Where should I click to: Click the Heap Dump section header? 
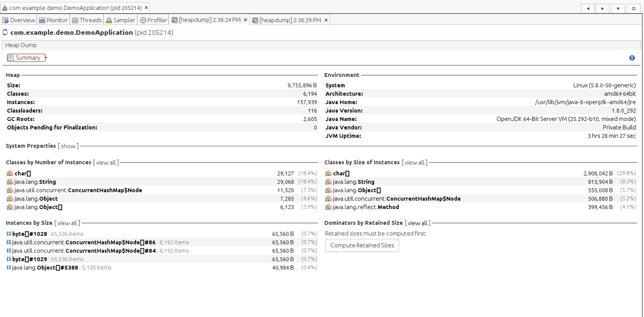pos(21,45)
